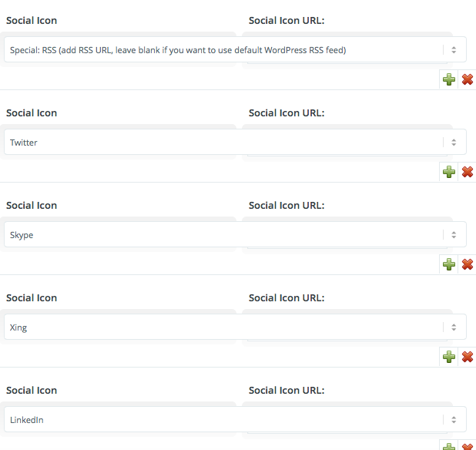This screenshot has width=476, height=450.
Task: Click the stepper arrows on the RSS select
Action: tap(454, 50)
